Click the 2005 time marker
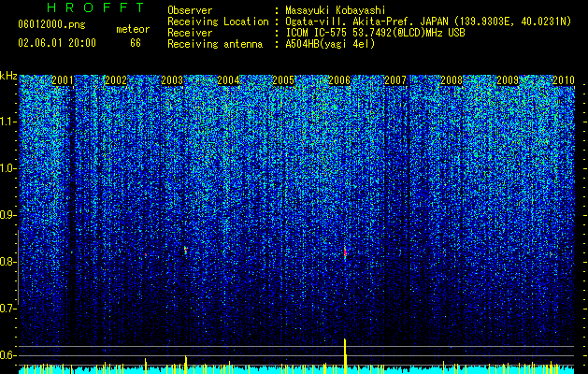The image size is (588, 374). coord(283,80)
